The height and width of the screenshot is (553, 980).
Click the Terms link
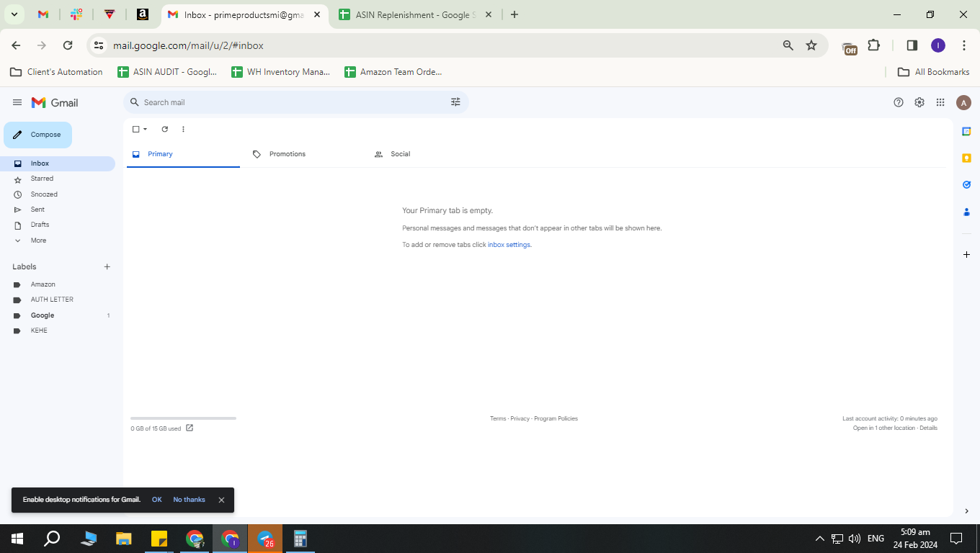498,418
